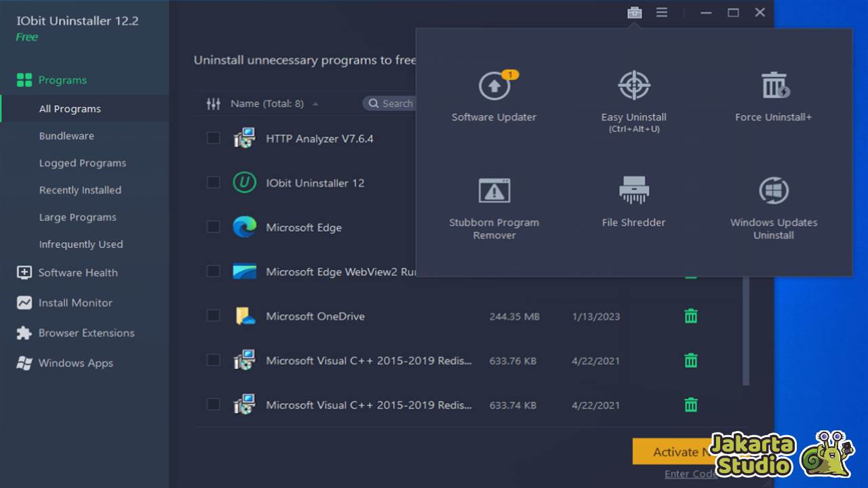Viewport: 868px width, 488px height.
Task: Open the Windows Apps section
Action: tap(76, 363)
